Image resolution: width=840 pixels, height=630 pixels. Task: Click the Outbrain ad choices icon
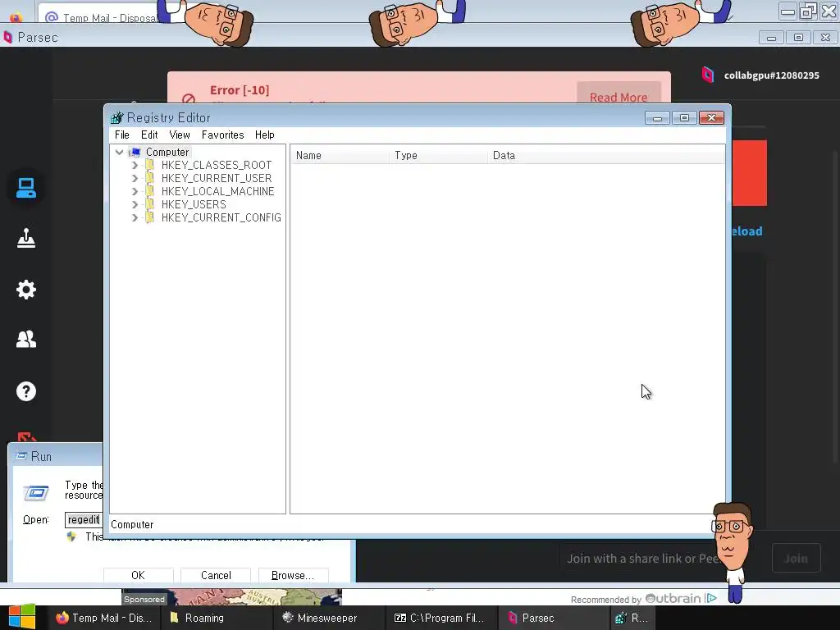click(711, 598)
